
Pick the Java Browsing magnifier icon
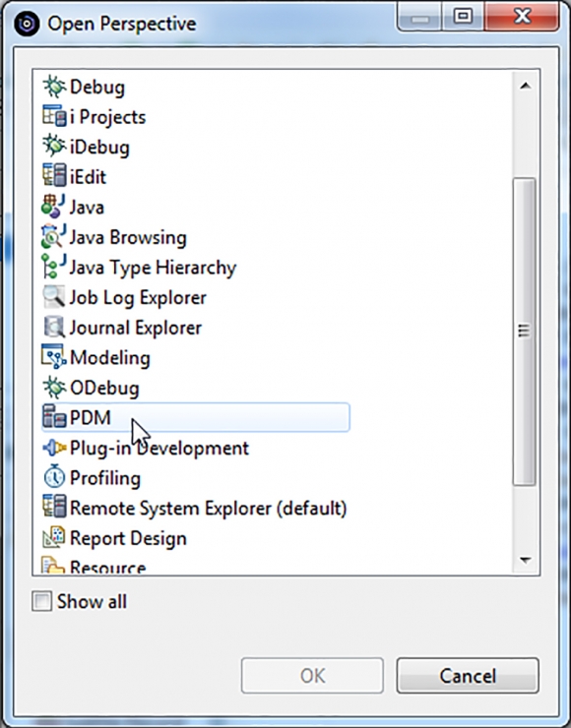(x=53, y=237)
